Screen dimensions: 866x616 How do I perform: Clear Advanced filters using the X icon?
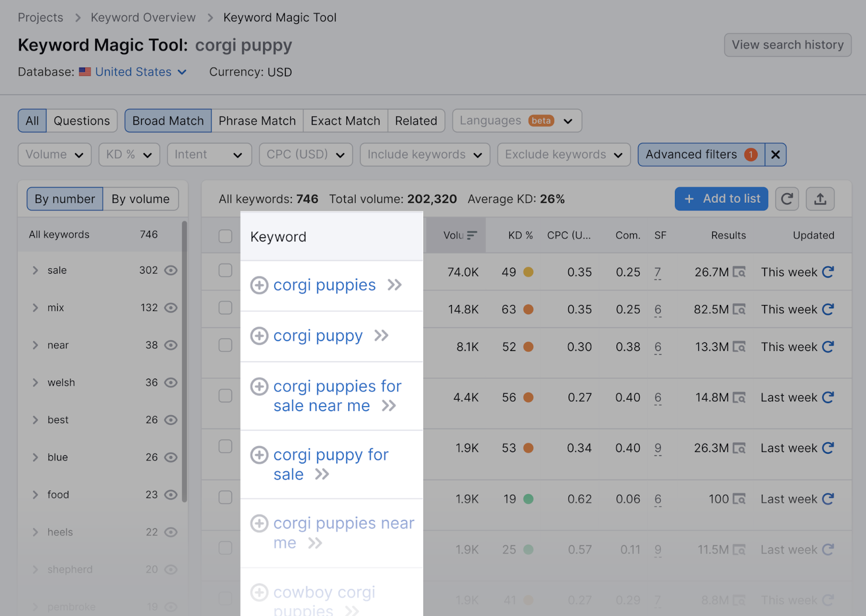pyautogui.click(x=776, y=155)
